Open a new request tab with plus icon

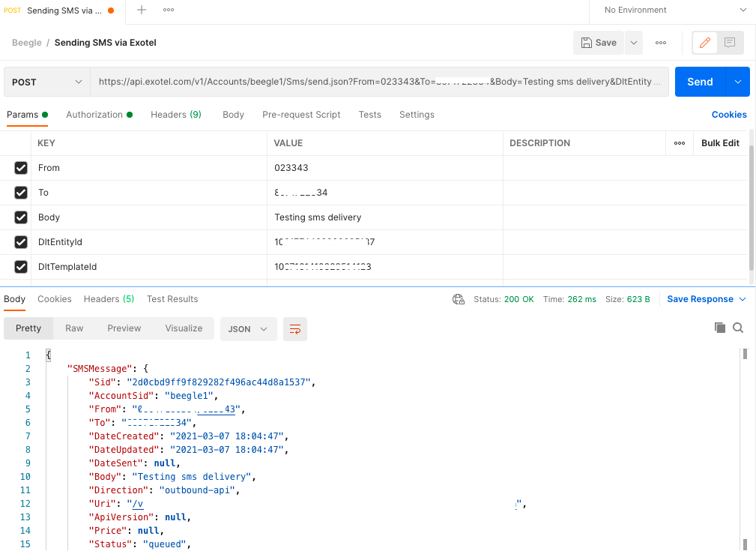pos(142,10)
